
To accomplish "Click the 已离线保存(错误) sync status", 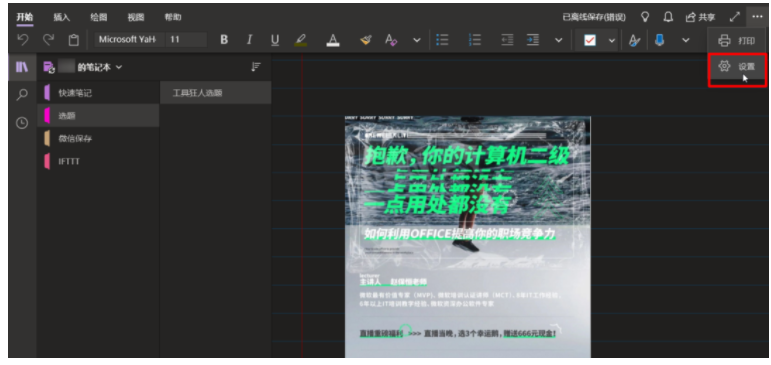I will (x=594, y=17).
